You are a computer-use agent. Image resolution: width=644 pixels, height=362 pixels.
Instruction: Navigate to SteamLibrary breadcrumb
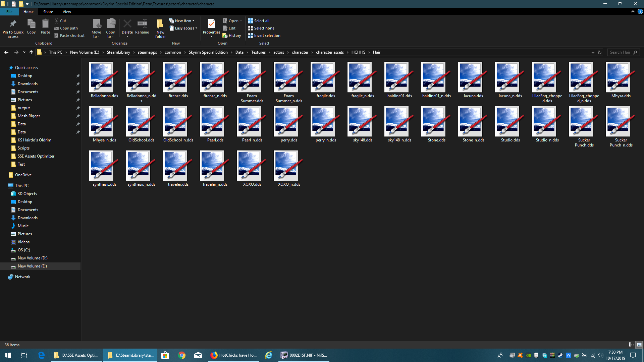[x=118, y=52]
